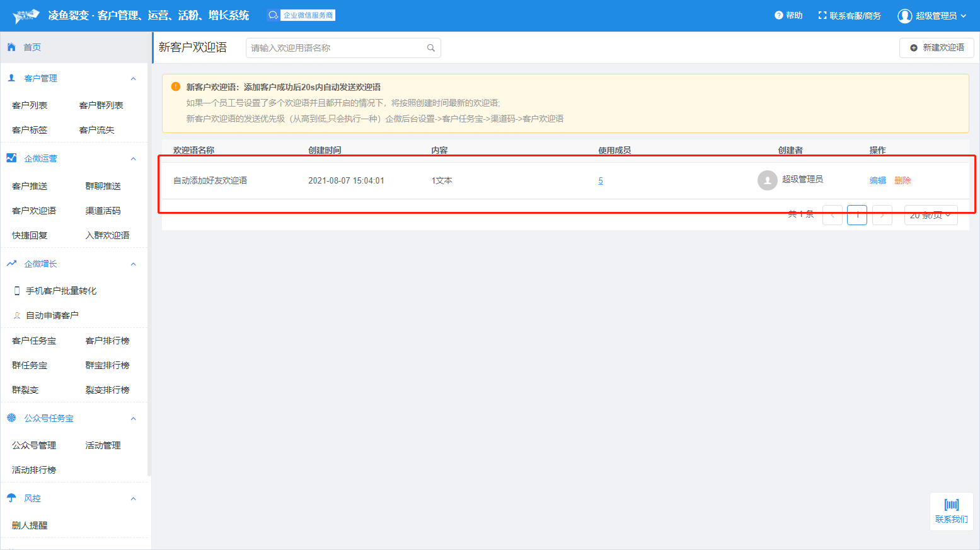Open the 超级管理员 account dropdown
980x550 pixels.
click(x=963, y=16)
